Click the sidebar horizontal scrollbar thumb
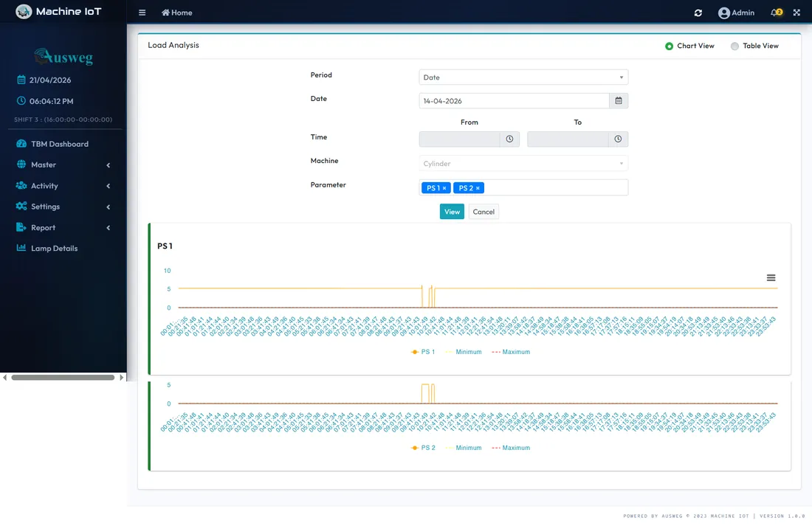 pyautogui.click(x=63, y=378)
